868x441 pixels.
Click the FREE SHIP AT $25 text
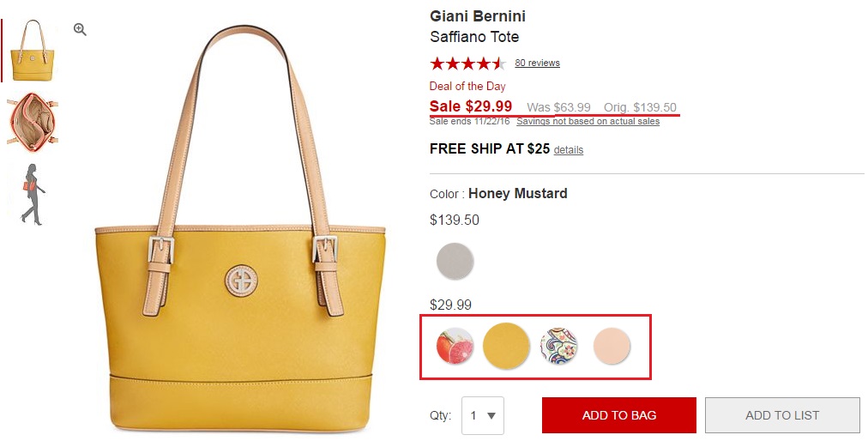click(489, 148)
